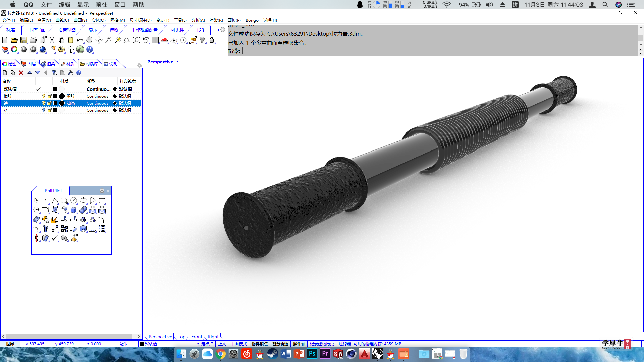Click the Array grid icon in Phil.Pilot
Image resolution: width=644 pixels, height=362 pixels.
click(102, 229)
